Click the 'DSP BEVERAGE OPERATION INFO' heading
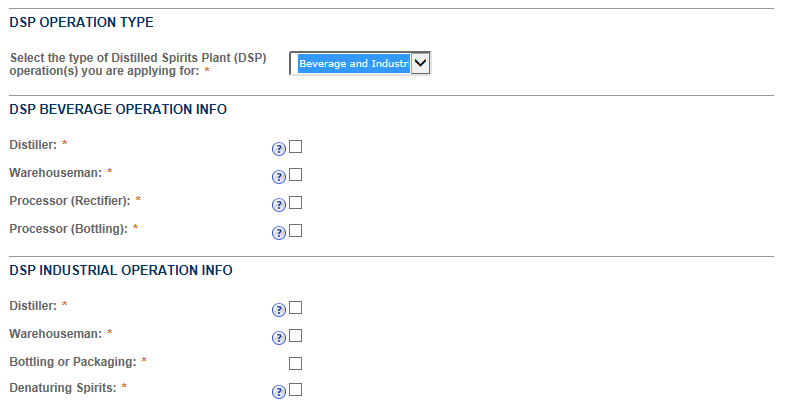Image resolution: width=786 pixels, height=409 pixels. [x=118, y=109]
